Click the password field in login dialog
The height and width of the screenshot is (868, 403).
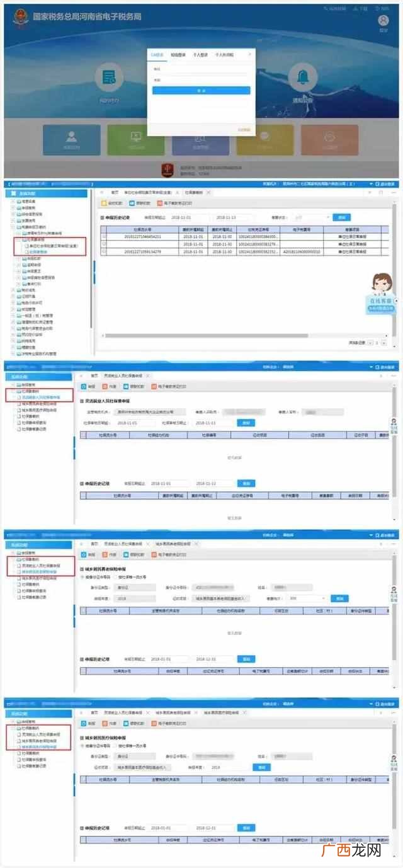click(201, 81)
